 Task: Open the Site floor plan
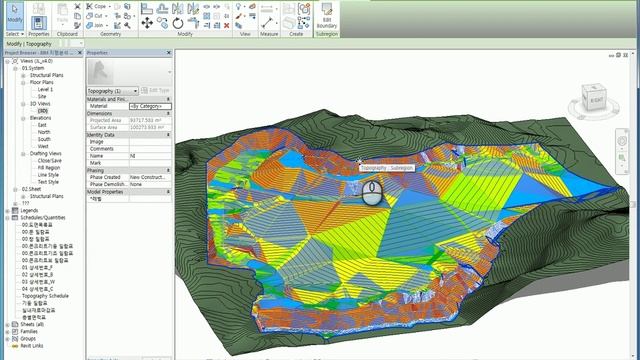coord(42,96)
